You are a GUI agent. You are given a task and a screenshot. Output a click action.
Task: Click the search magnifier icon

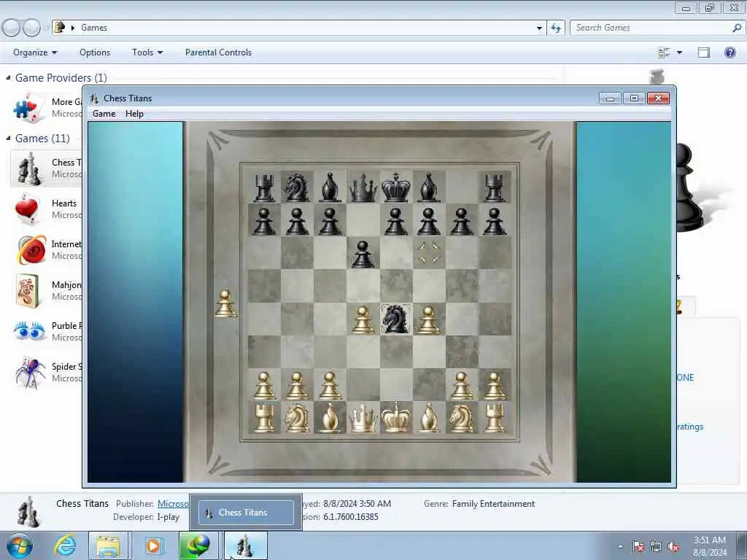click(x=737, y=28)
